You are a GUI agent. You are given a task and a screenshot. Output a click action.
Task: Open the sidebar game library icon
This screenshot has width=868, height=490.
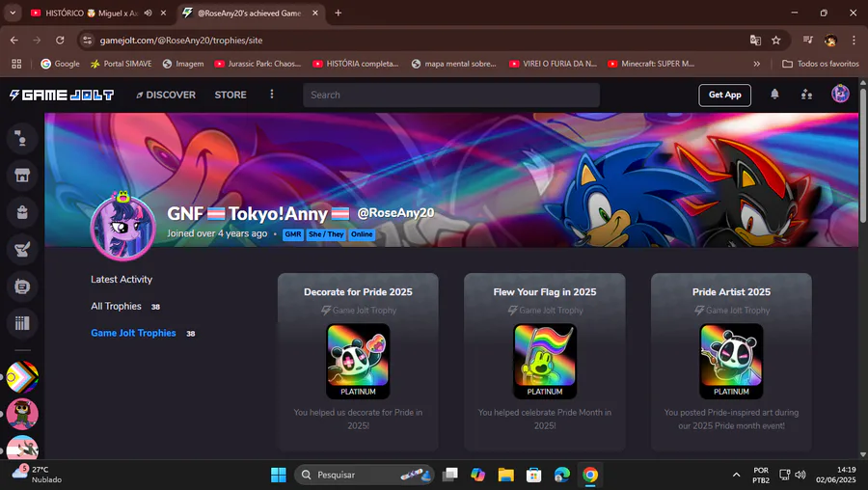pyautogui.click(x=22, y=323)
